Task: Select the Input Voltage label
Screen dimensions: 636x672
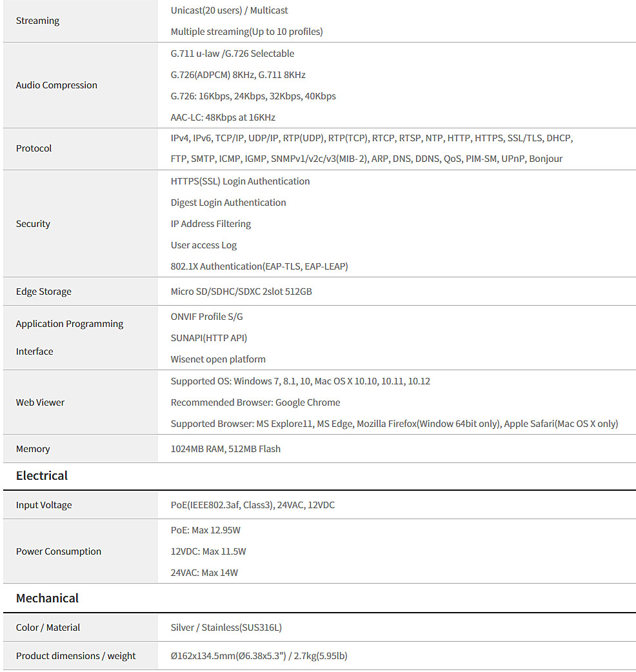Action: click(44, 505)
